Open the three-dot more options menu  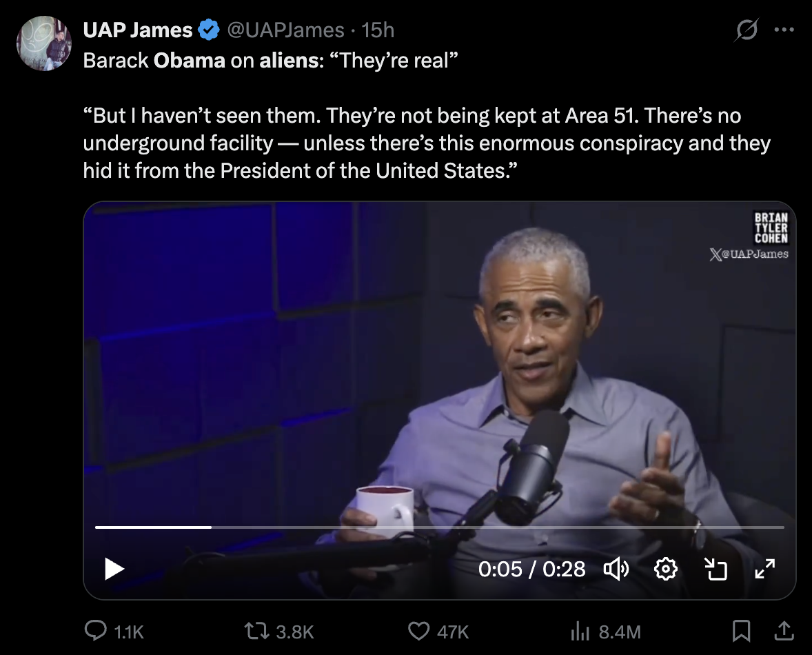[784, 30]
